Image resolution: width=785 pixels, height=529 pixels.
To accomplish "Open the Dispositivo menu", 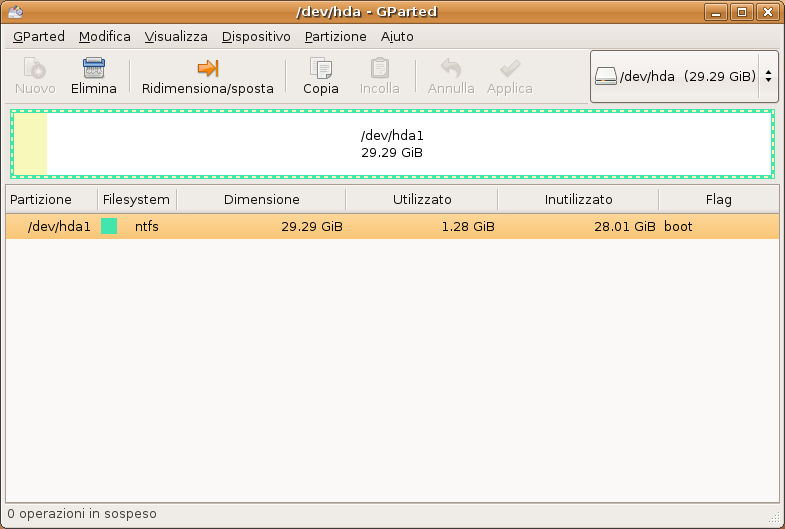I will 256,36.
